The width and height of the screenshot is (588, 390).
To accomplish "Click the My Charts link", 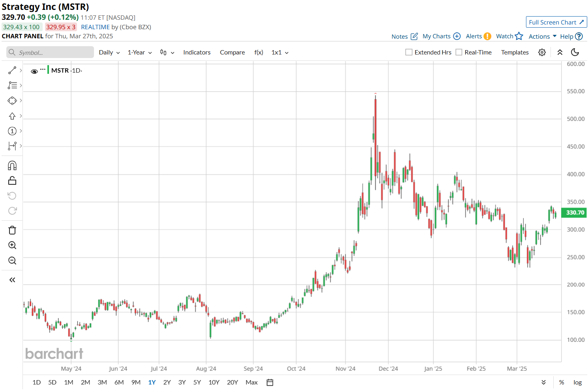I will (x=436, y=36).
